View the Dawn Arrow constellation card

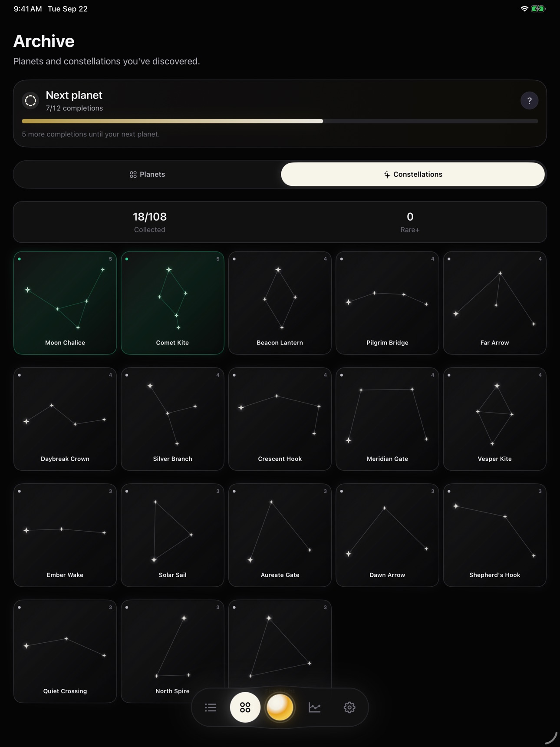pos(387,535)
